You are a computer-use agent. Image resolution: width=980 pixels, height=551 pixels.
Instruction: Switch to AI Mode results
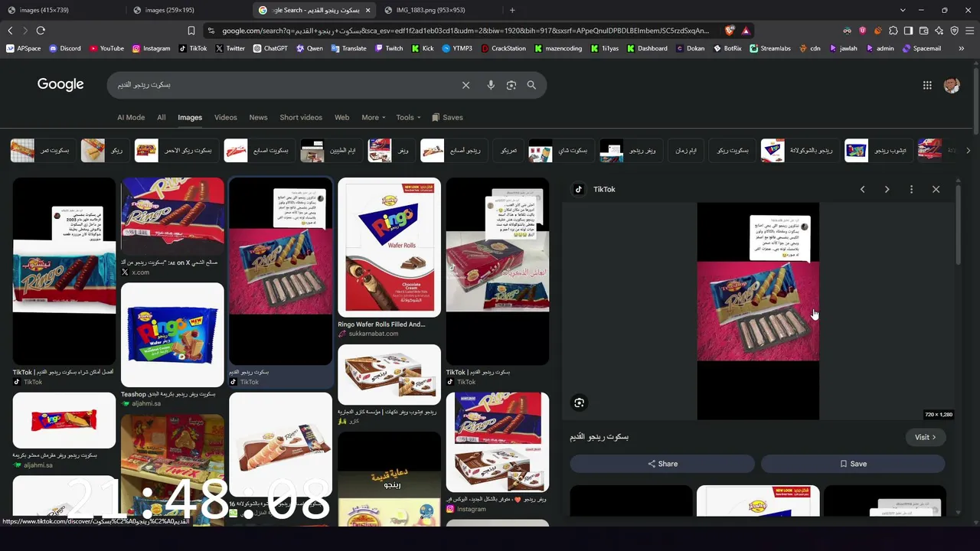[x=131, y=117]
